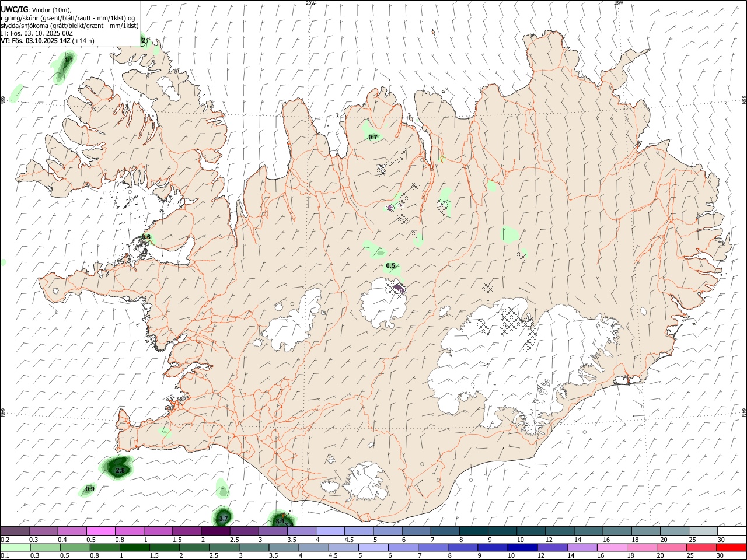Viewport: 747px width, 560px height.
Task: Click the '20W' longitude label at top
Action: (311, 3)
